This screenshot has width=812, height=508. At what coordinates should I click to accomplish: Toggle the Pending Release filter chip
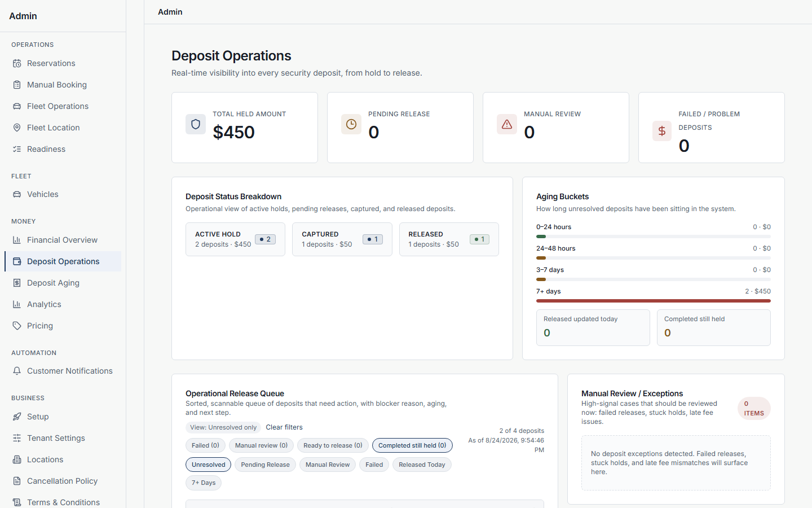click(265, 465)
